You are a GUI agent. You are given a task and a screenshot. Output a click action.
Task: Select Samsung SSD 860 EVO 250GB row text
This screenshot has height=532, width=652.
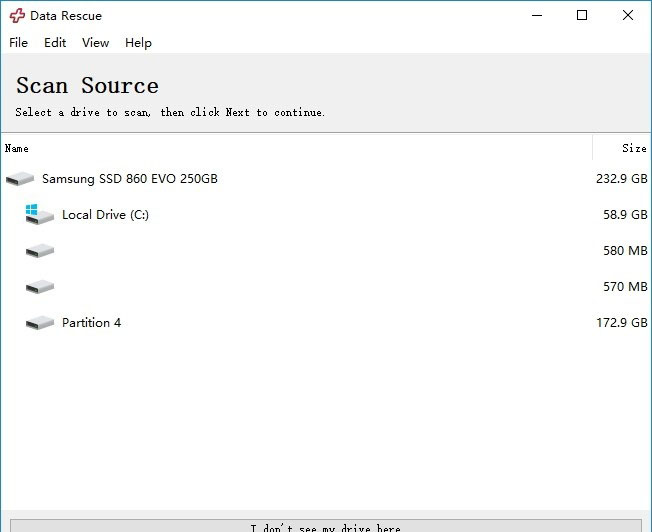[x=130, y=179]
